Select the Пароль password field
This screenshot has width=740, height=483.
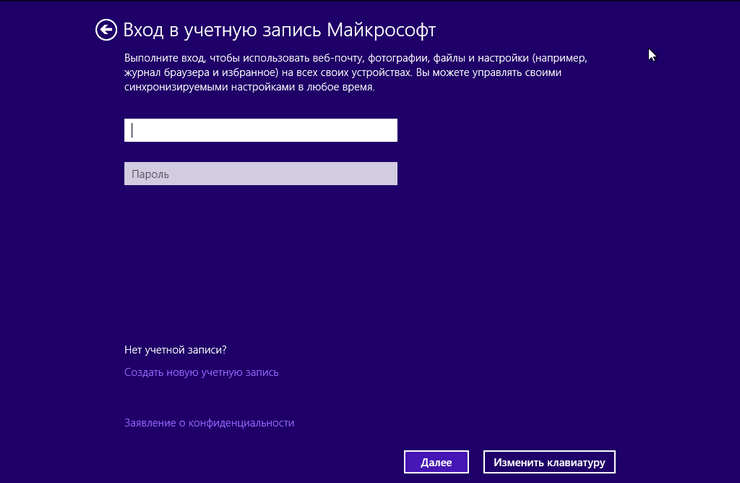click(261, 174)
